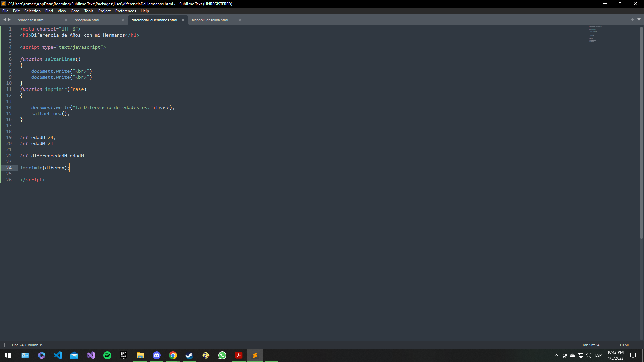Open the Selection menu

pos(32,11)
